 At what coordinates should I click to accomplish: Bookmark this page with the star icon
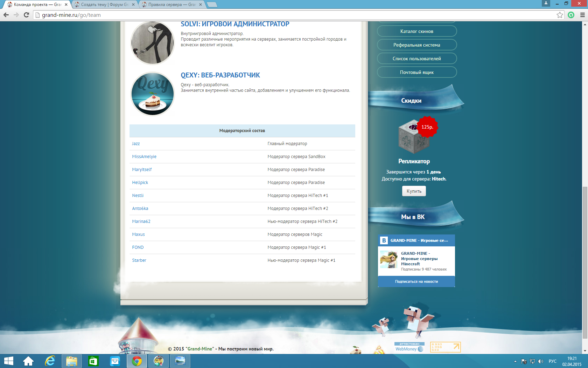tap(560, 15)
